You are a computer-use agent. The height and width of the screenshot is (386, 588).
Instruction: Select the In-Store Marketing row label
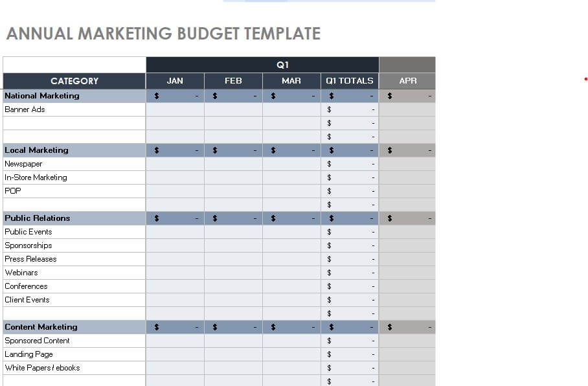coord(36,177)
